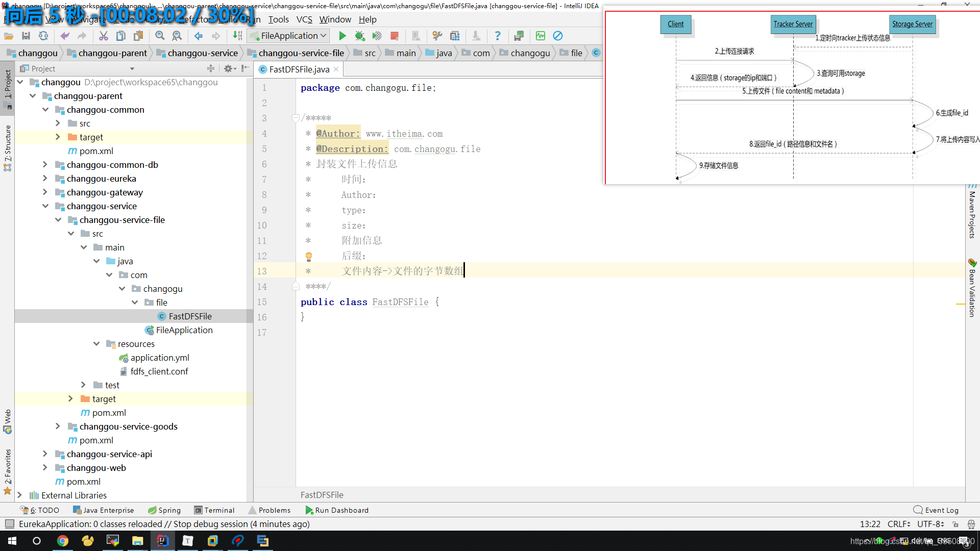Image resolution: width=980 pixels, height=551 pixels.
Task: Start debug with the bug icon
Action: click(360, 36)
